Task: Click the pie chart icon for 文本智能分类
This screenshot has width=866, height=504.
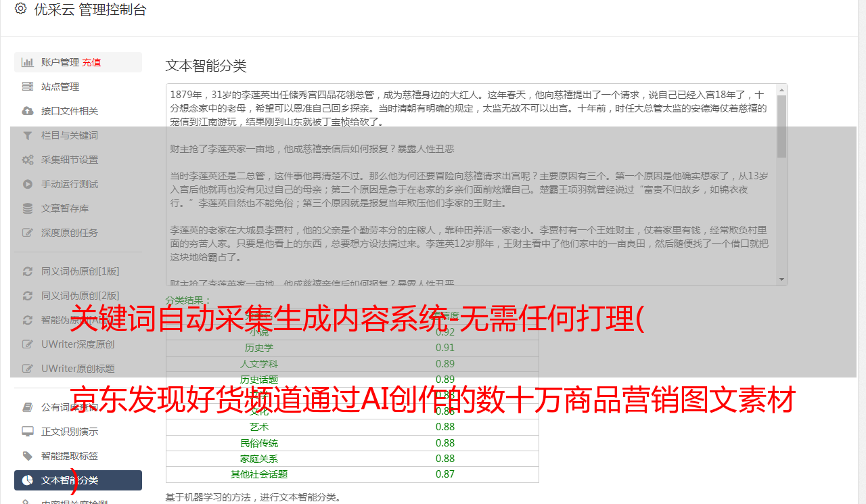Action: [x=28, y=480]
